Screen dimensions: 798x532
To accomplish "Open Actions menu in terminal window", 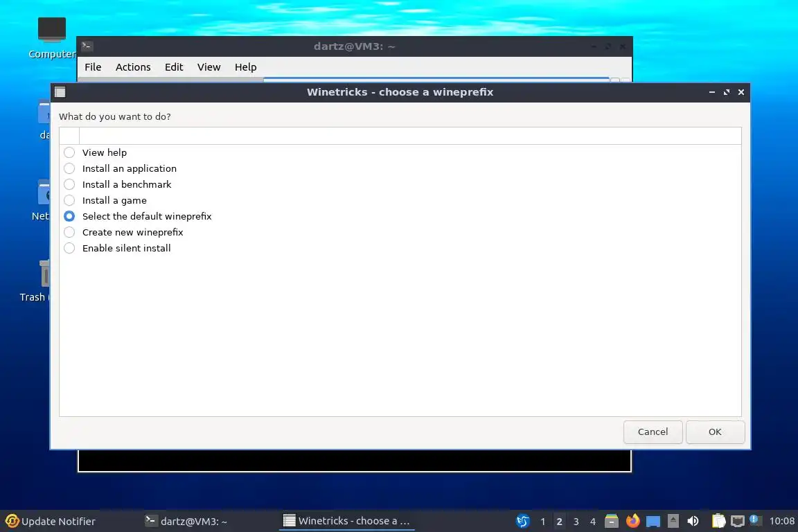I will (133, 67).
